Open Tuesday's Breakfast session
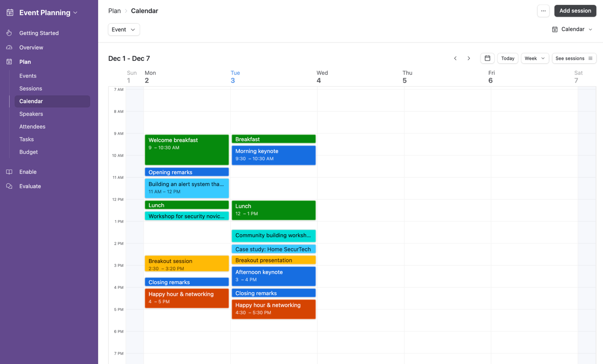This screenshot has height=364, width=603. click(274, 139)
